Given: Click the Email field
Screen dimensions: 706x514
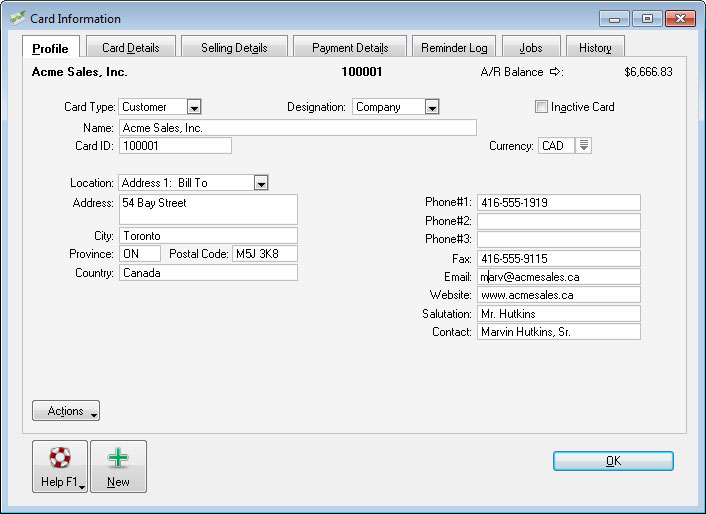Looking at the screenshot, I should (x=559, y=276).
